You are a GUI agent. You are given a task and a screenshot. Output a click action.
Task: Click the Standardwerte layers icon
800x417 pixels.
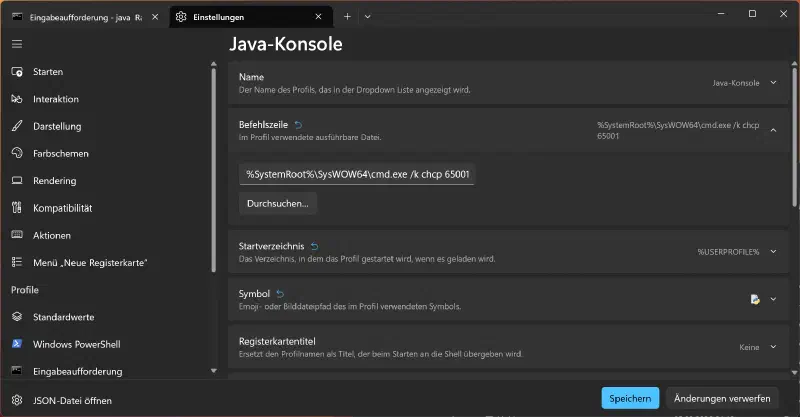(17, 317)
